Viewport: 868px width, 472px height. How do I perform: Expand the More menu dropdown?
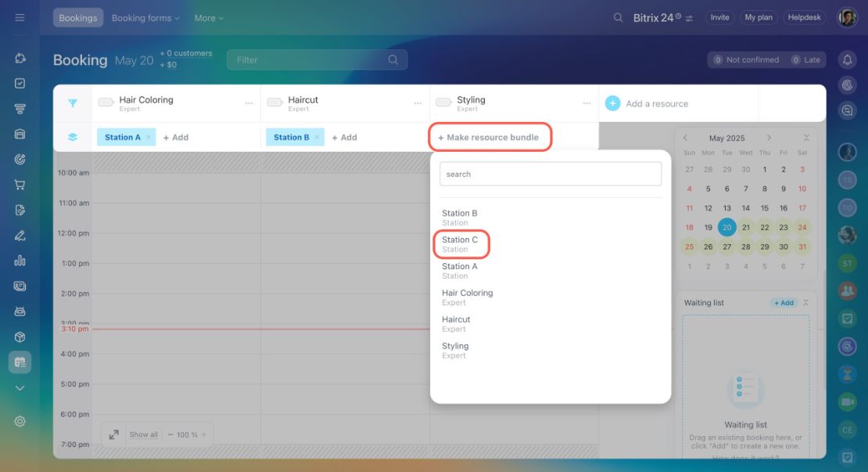coord(209,18)
